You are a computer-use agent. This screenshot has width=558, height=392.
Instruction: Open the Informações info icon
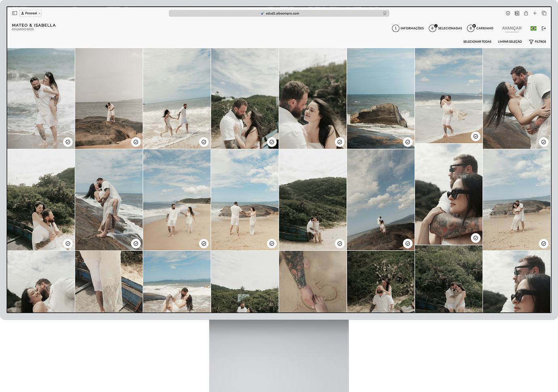tap(395, 28)
